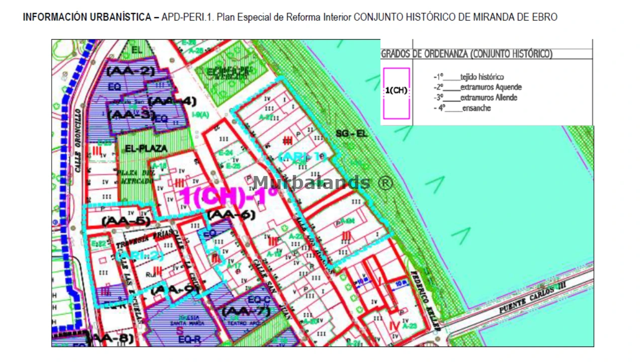Click the (AA-5) area label
Screen dimensions: 644x362
(x=126, y=221)
